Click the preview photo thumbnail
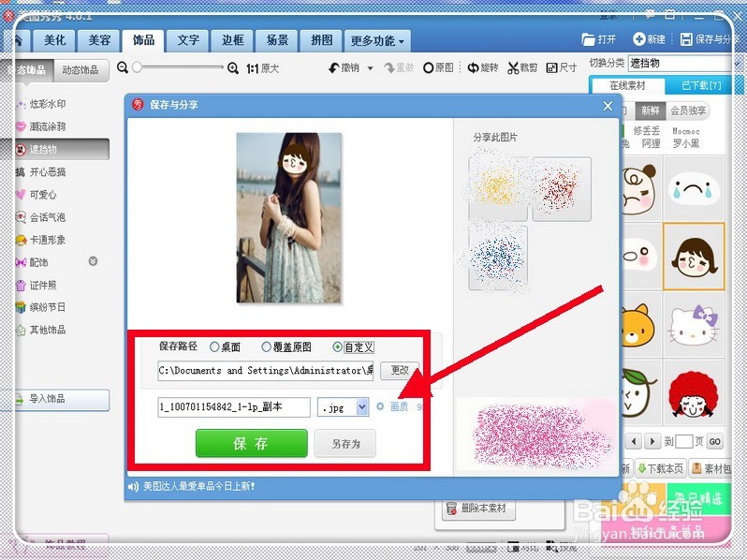The width and height of the screenshot is (747, 560). coord(288,217)
